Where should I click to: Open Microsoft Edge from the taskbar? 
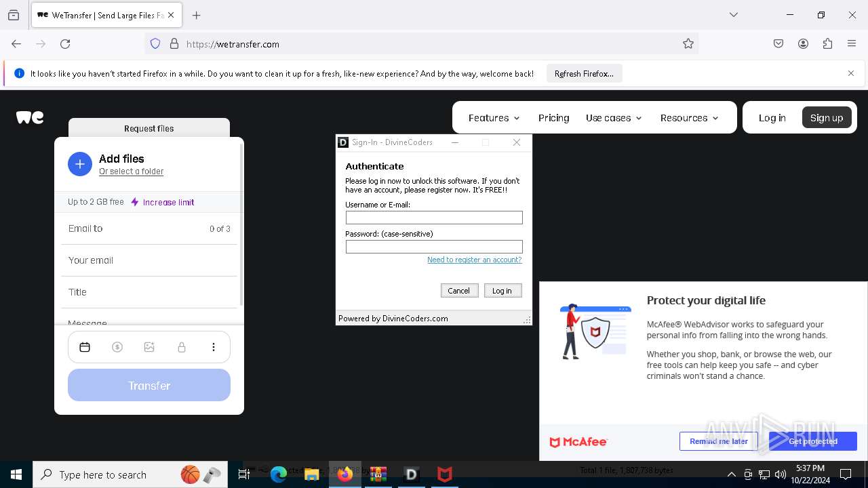click(279, 474)
